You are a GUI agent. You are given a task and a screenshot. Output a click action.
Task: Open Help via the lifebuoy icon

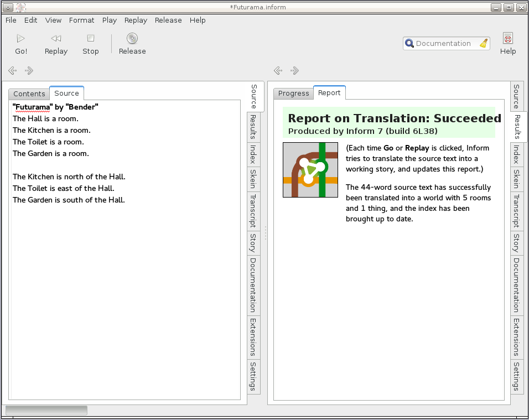click(507, 38)
